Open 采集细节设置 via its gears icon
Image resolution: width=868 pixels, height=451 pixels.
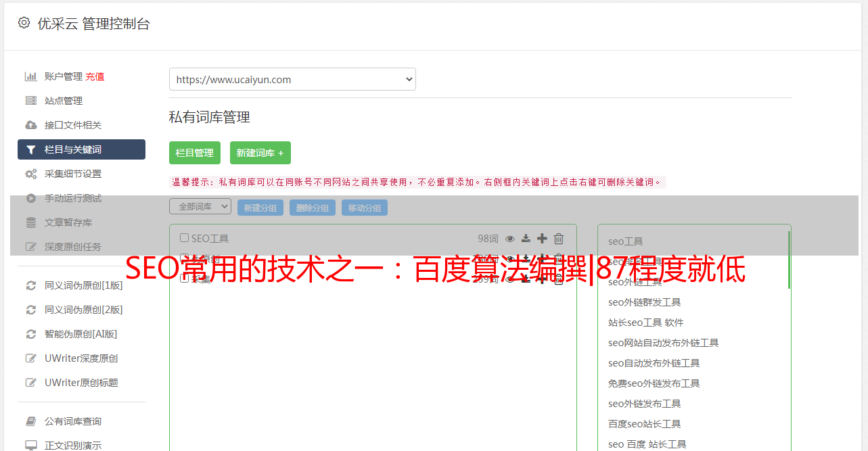click(31, 174)
